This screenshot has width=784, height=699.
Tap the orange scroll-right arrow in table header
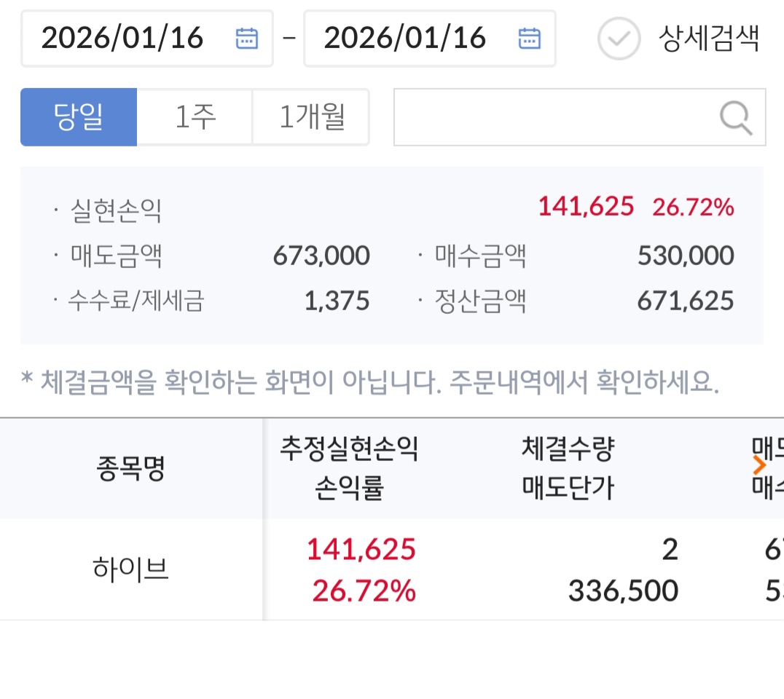(760, 465)
